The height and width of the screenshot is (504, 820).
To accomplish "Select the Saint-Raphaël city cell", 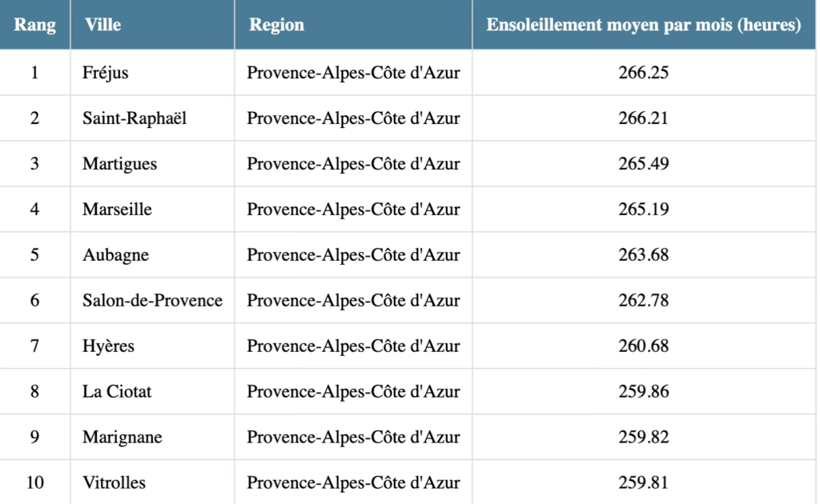I will coord(135,118).
